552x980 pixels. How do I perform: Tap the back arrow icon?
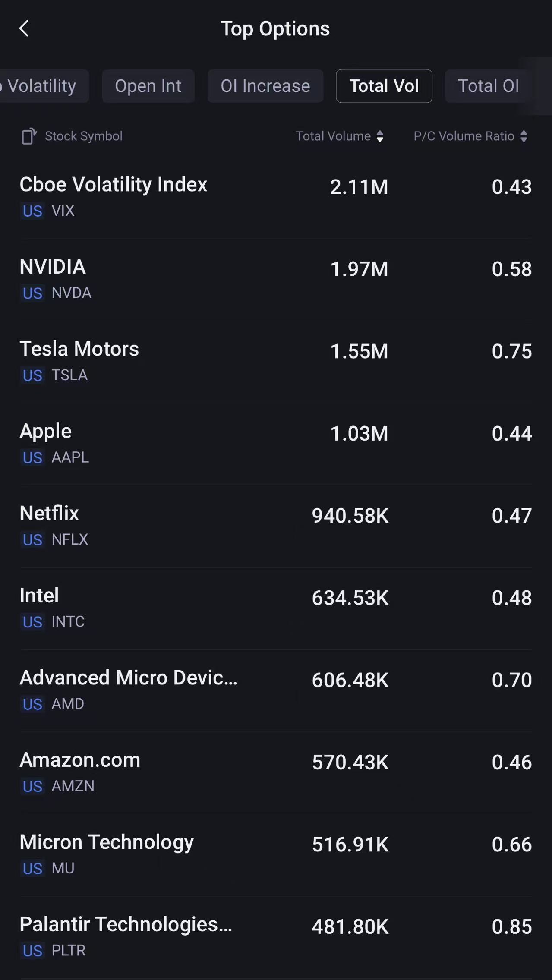(24, 29)
